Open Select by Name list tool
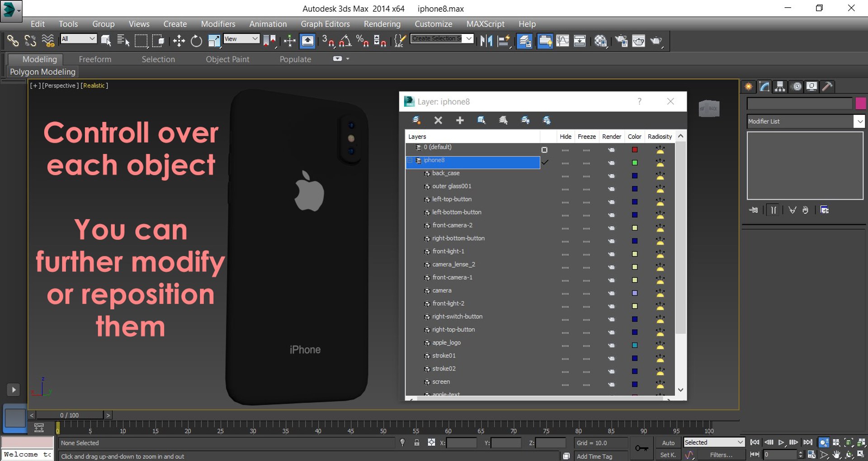The image size is (868, 461). tap(123, 41)
